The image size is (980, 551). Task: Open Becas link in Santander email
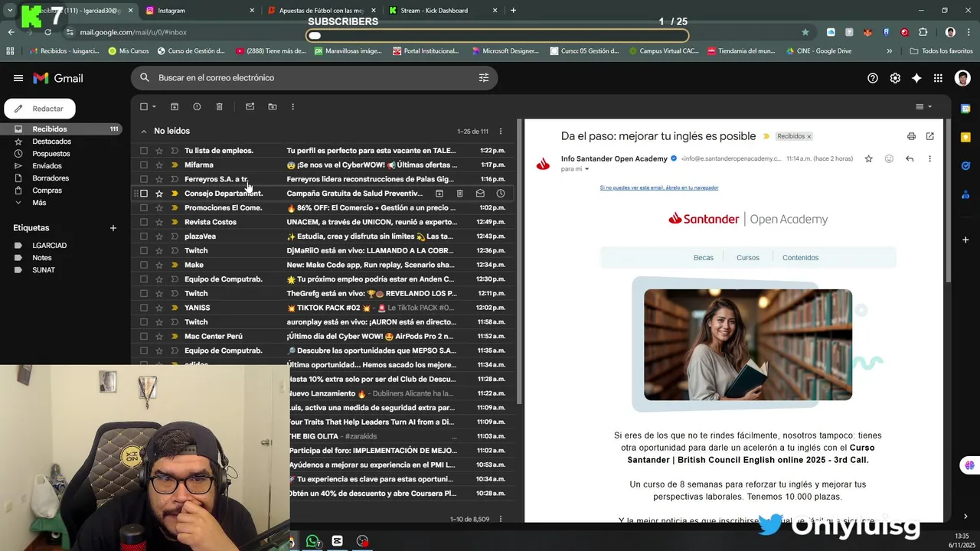coord(704,258)
